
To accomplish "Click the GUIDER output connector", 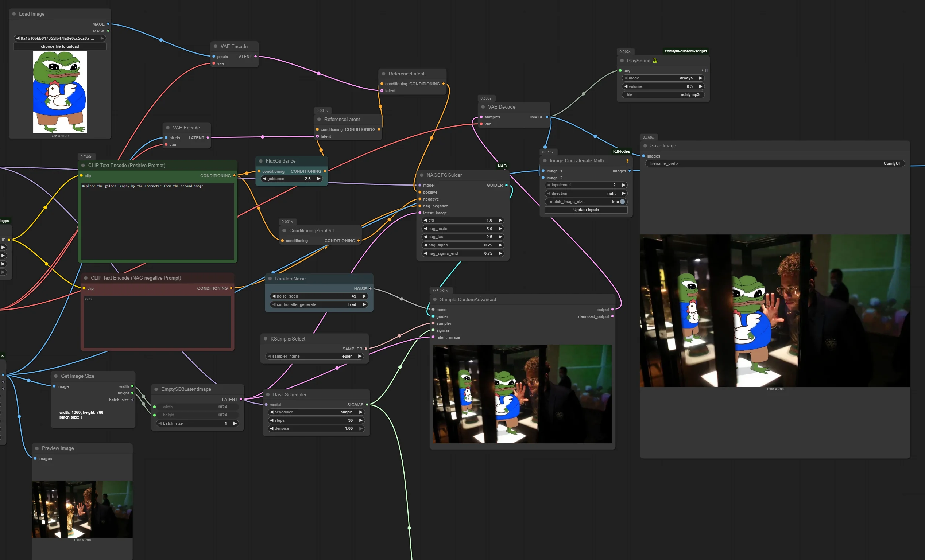I will tap(506, 186).
